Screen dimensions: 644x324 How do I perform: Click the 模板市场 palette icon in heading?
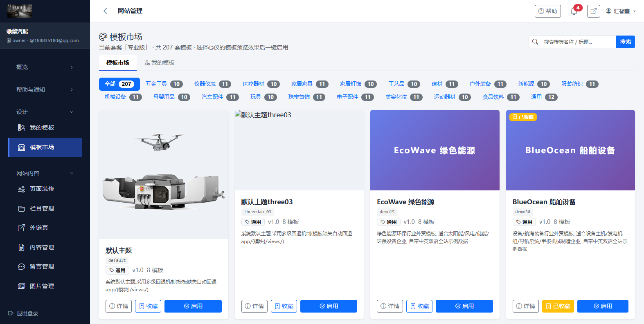click(x=103, y=37)
